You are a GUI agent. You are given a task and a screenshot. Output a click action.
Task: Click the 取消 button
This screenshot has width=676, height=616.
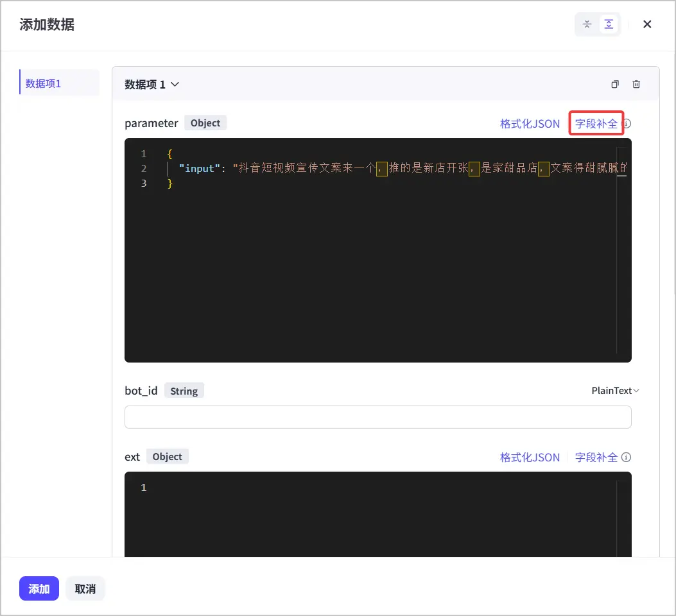pos(85,588)
